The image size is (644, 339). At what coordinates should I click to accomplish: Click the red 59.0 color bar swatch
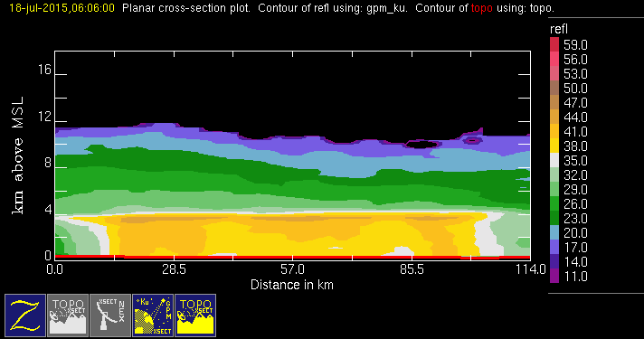point(554,44)
